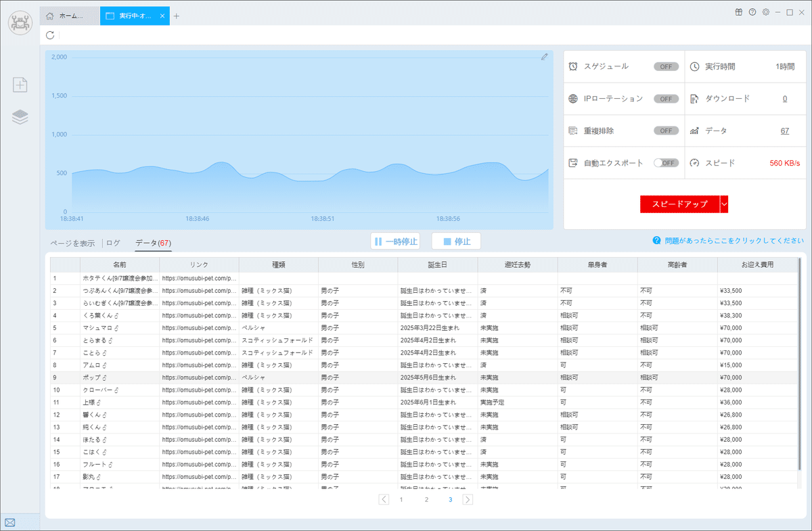Screen dimensions: 812x531
Task: Click the download file icon
Action: (x=694, y=99)
